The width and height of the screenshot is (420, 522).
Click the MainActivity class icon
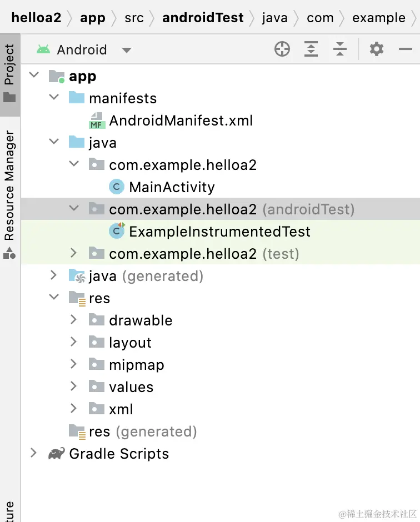click(117, 187)
